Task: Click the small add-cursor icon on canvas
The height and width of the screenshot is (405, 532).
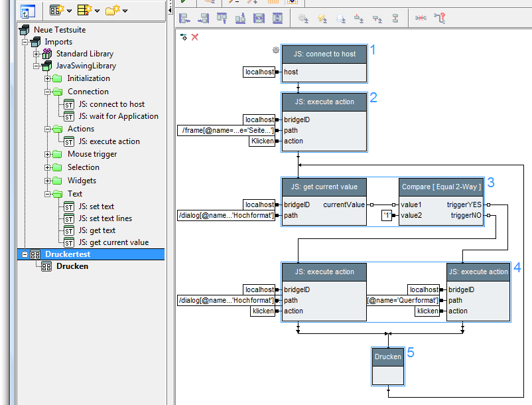Action: coord(184,37)
